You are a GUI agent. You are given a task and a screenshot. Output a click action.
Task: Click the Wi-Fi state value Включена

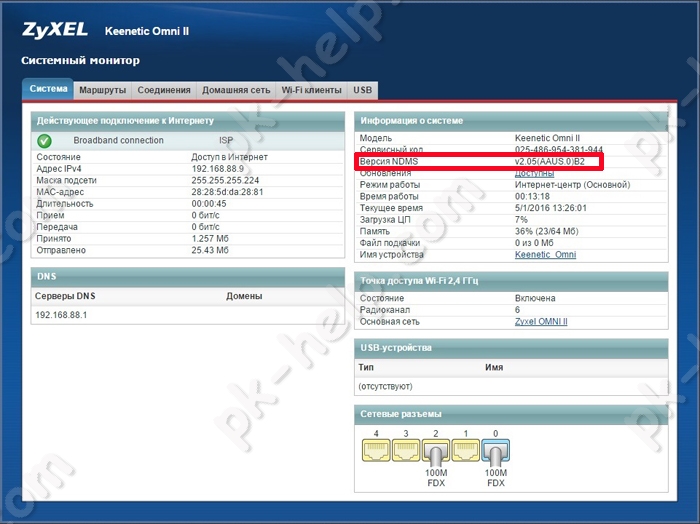coord(535,298)
